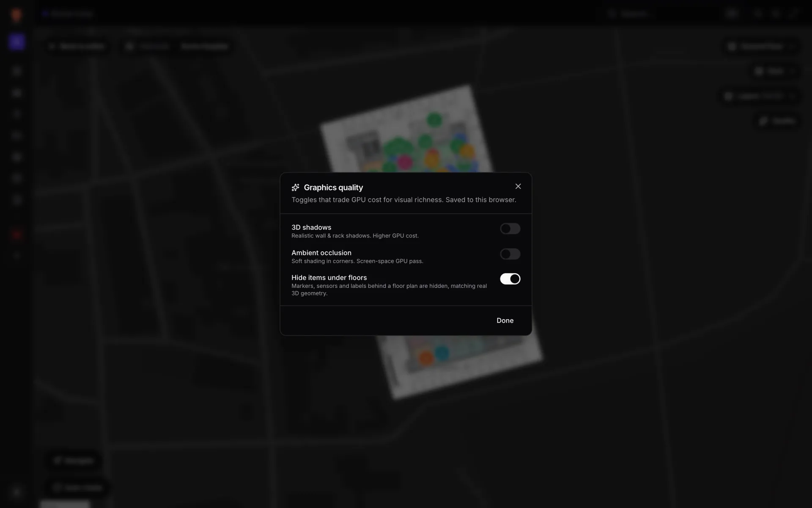Turn on the Ambient occlusion switch
812x508 pixels.
510,254
